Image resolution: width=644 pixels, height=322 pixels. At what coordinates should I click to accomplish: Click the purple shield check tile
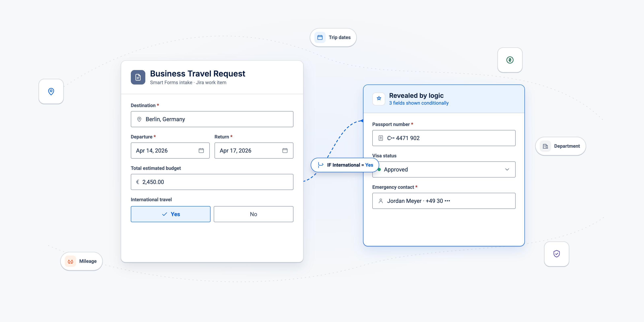click(556, 254)
